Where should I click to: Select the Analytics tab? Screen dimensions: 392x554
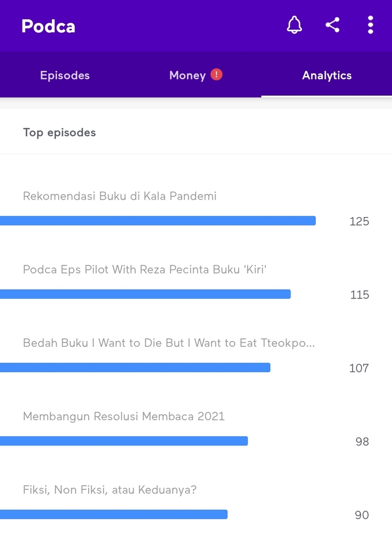(x=327, y=75)
